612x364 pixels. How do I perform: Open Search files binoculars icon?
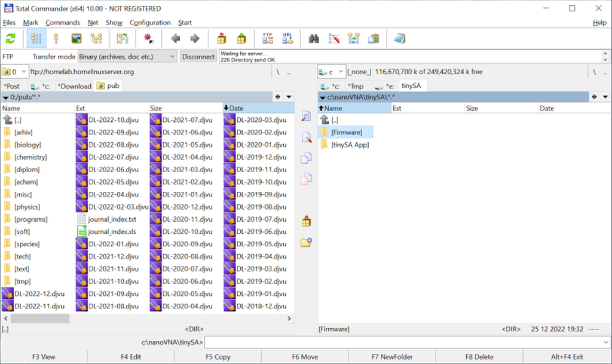(x=314, y=39)
